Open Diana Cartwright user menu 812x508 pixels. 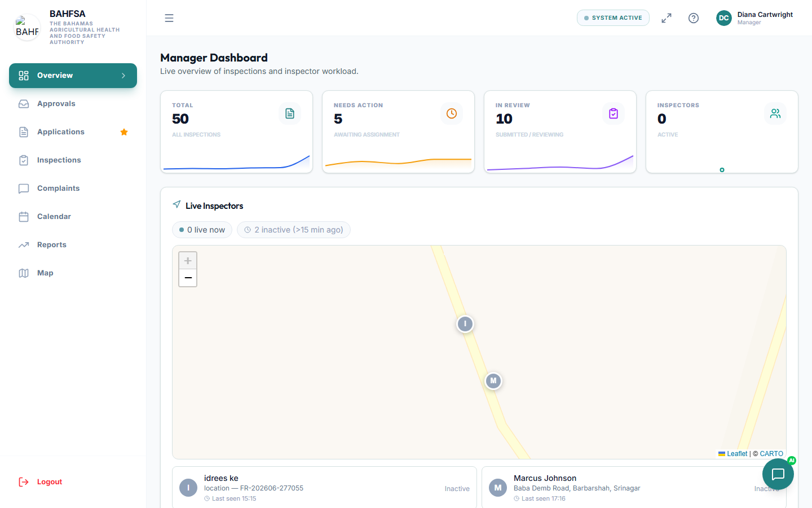click(755, 18)
